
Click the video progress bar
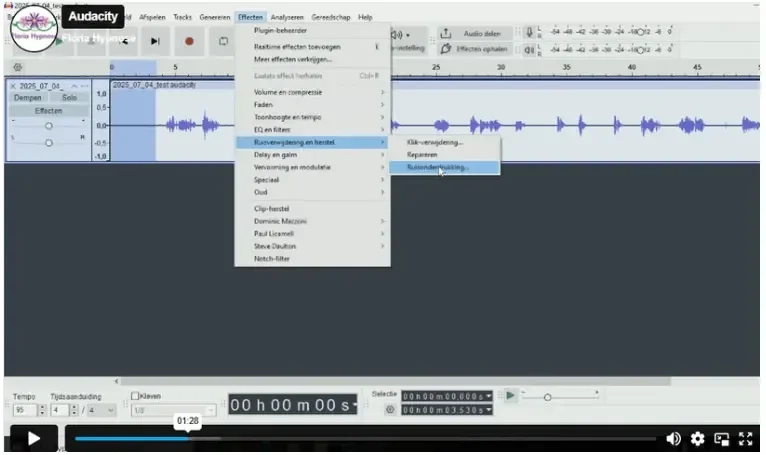365,438
